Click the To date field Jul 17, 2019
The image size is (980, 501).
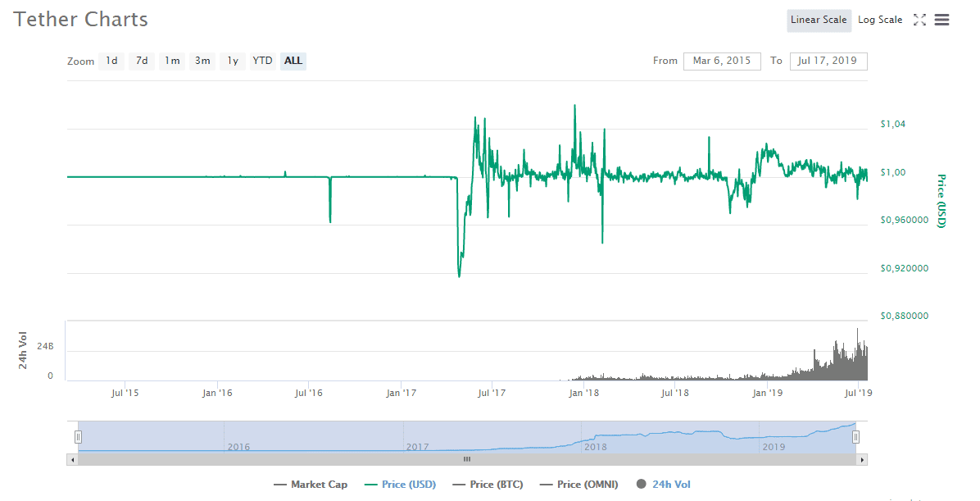point(828,61)
